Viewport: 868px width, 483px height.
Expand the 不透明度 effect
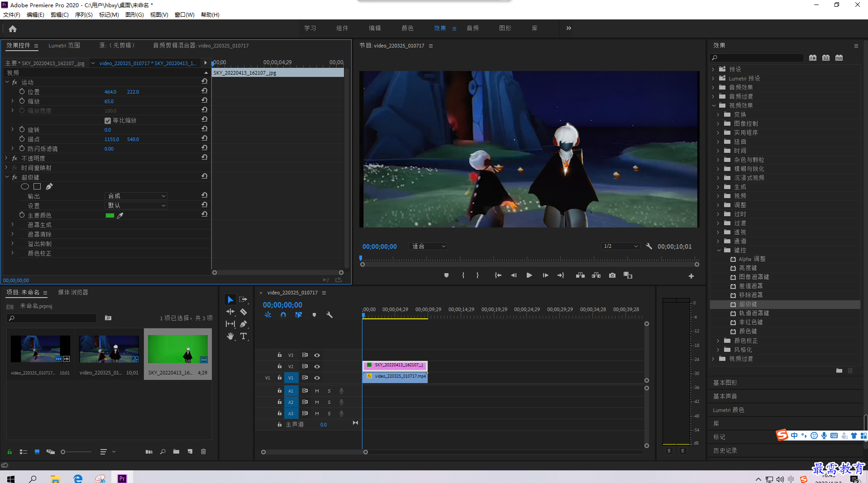pos(6,158)
